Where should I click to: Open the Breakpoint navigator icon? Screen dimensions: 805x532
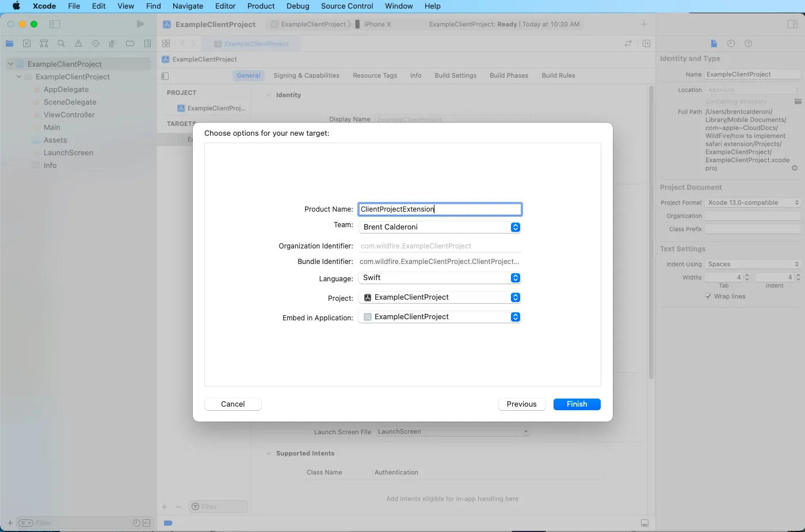pos(130,44)
